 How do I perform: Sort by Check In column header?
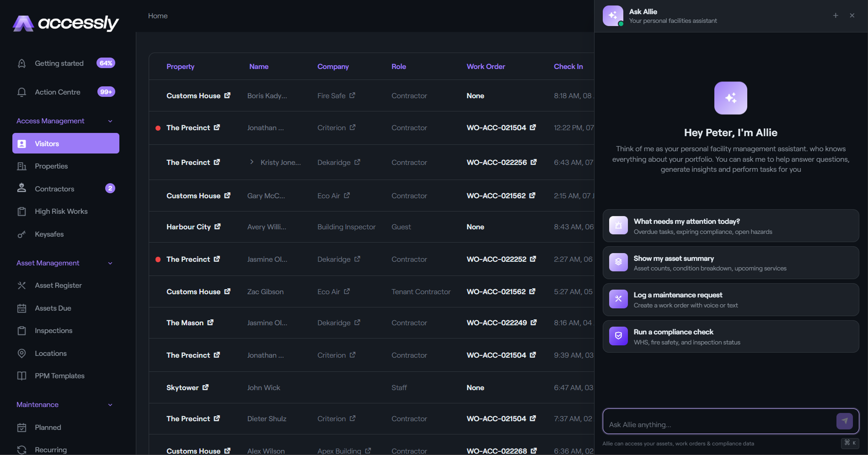click(x=568, y=67)
